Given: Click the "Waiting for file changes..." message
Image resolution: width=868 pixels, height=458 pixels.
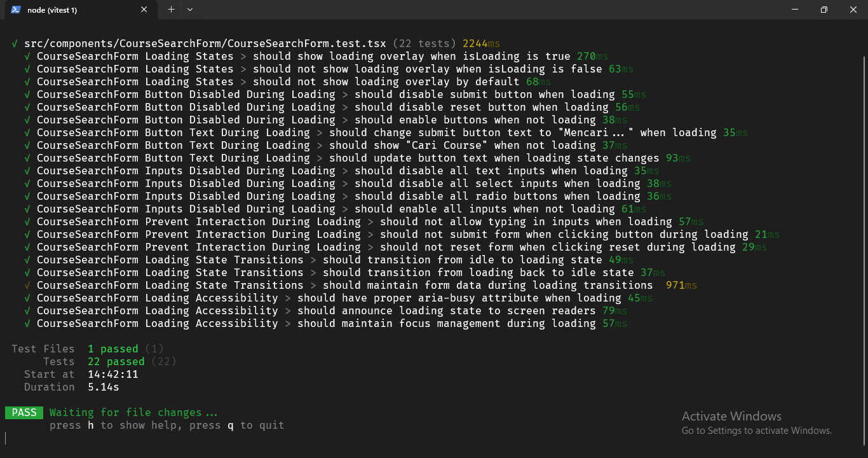Looking at the screenshot, I should point(133,412).
